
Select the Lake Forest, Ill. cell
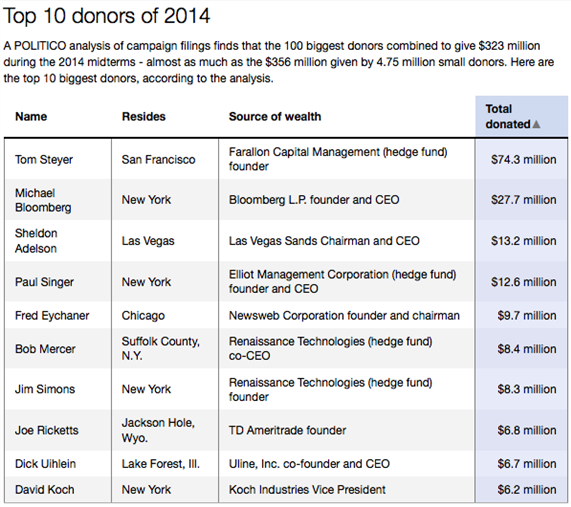click(x=165, y=464)
